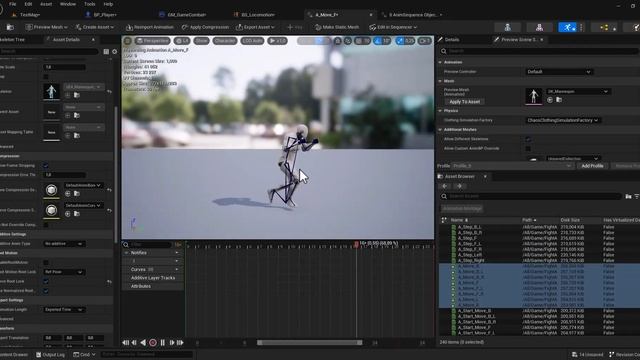This screenshot has height=360, width=640.
Task: Jump to end of animation
Action: (180, 343)
